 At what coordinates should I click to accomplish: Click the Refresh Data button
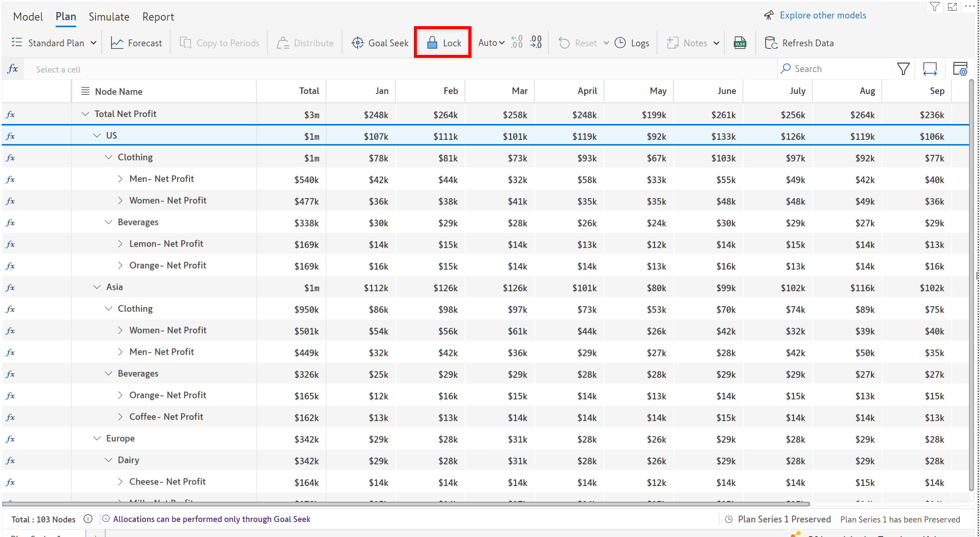pyautogui.click(x=799, y=43)
